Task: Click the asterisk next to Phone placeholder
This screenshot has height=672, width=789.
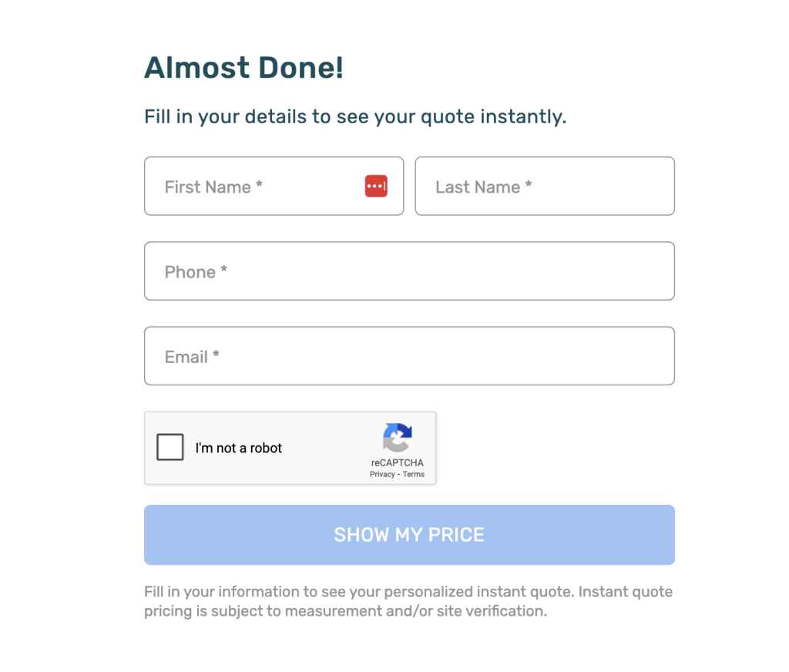Action: (224, 270)
